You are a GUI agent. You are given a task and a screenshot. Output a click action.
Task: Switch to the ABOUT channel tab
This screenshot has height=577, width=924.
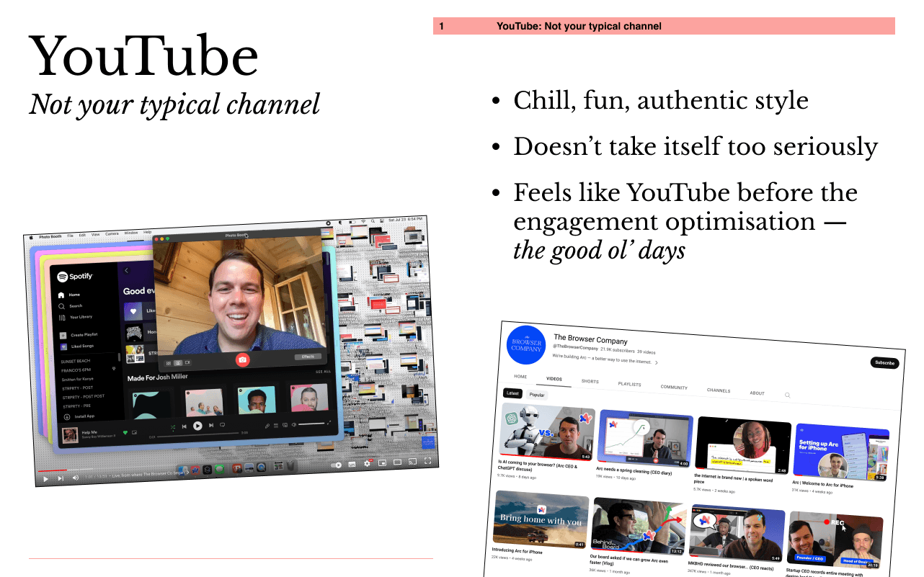point(757,393)
